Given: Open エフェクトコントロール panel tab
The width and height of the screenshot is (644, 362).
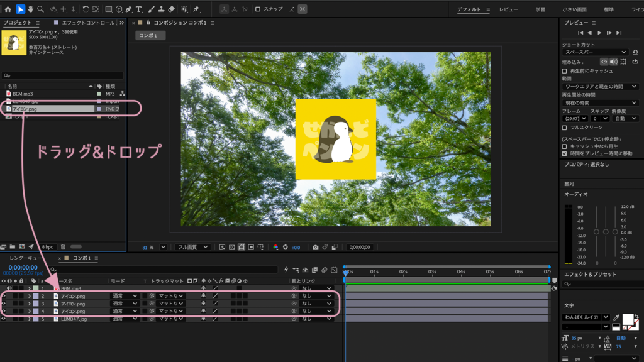Looking at the screenshot, I should pyautogui.click(x=88, y=23).
